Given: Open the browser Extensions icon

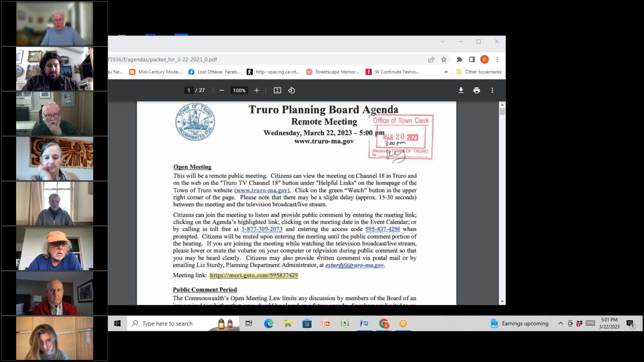Looking at the screenshot, I should coord(459,59).
